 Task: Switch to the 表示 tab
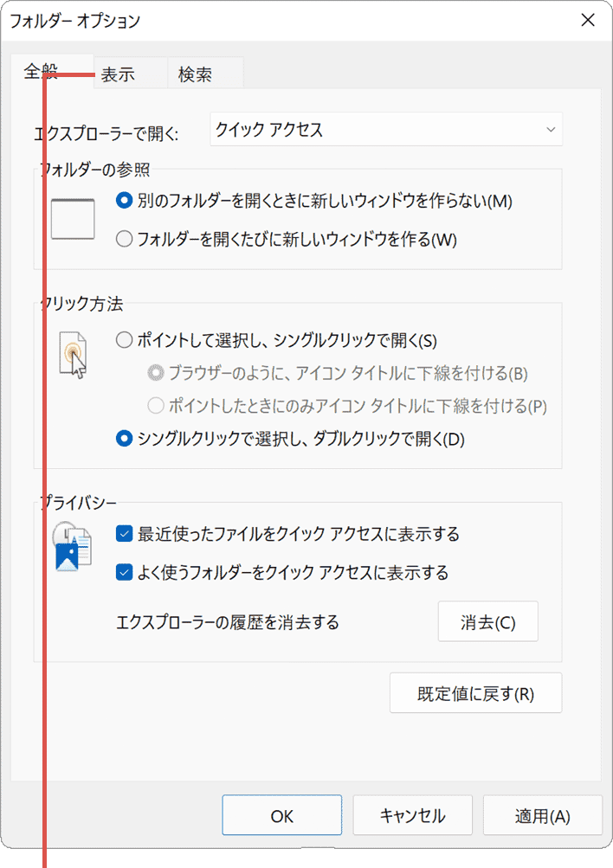130,74
